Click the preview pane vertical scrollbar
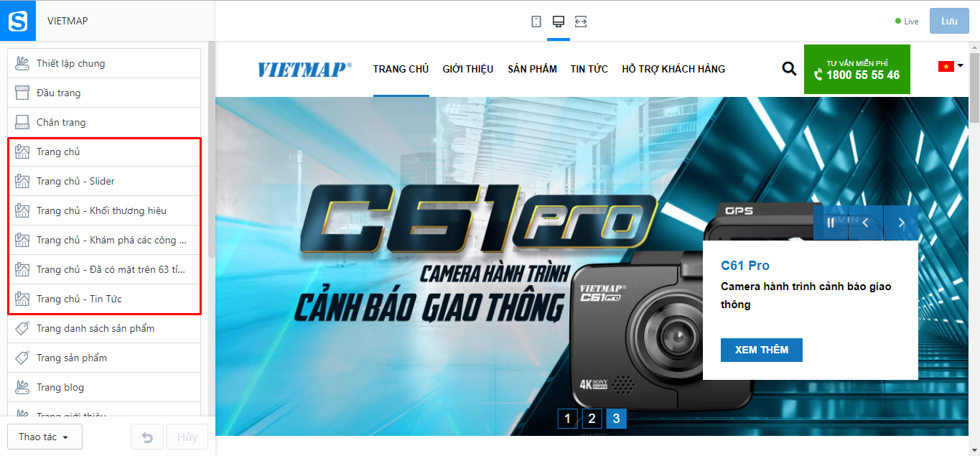 click(974, 86)
